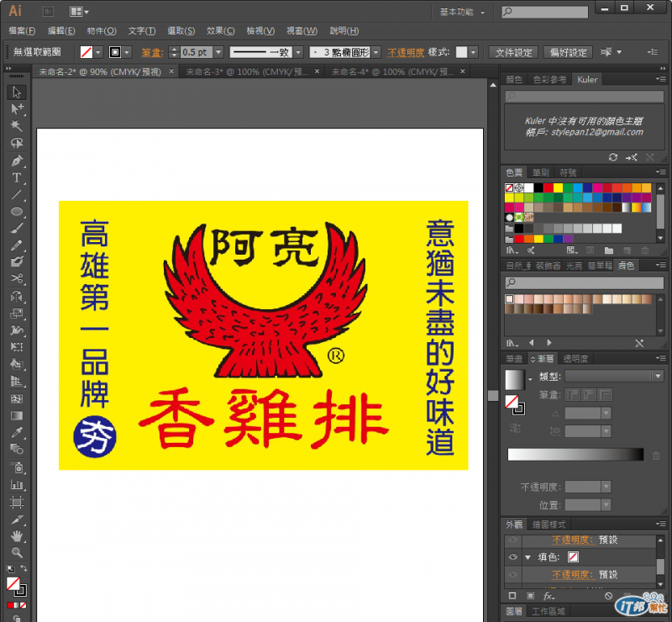Pick the black swatch in 色票 panel
This screenshot has width=672, height=622.
coord(538,187)
